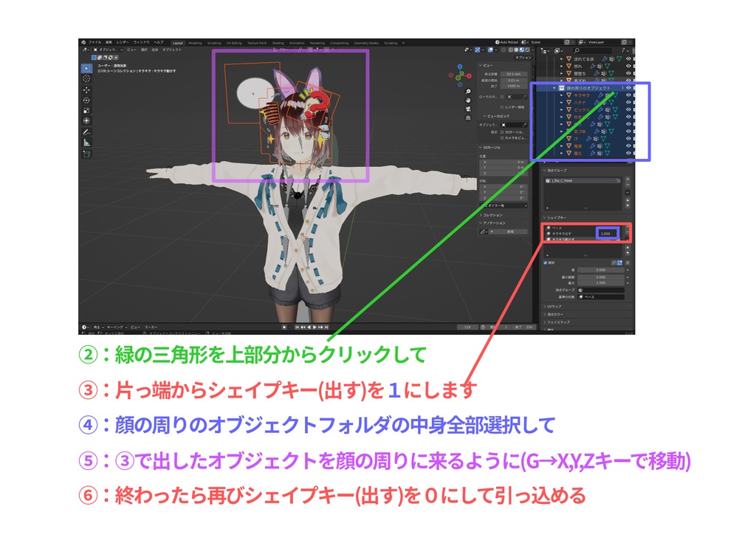Hide the 流れてる波 object with its eye toggle
The height and width of the screenshot is (535, 756).
point(628,58)
